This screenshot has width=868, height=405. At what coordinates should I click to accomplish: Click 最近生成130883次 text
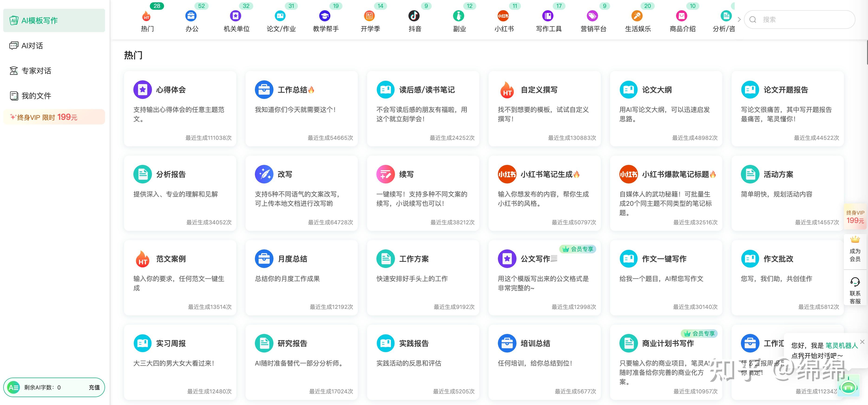(x=572, y=138)
